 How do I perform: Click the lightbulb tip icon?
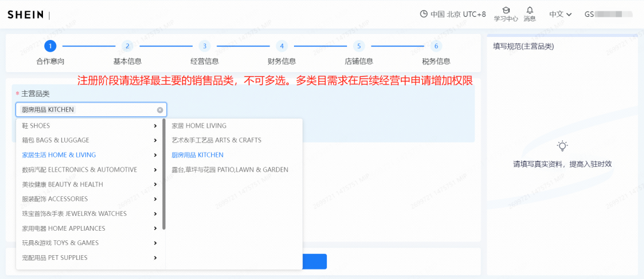[x=562, y=146]
